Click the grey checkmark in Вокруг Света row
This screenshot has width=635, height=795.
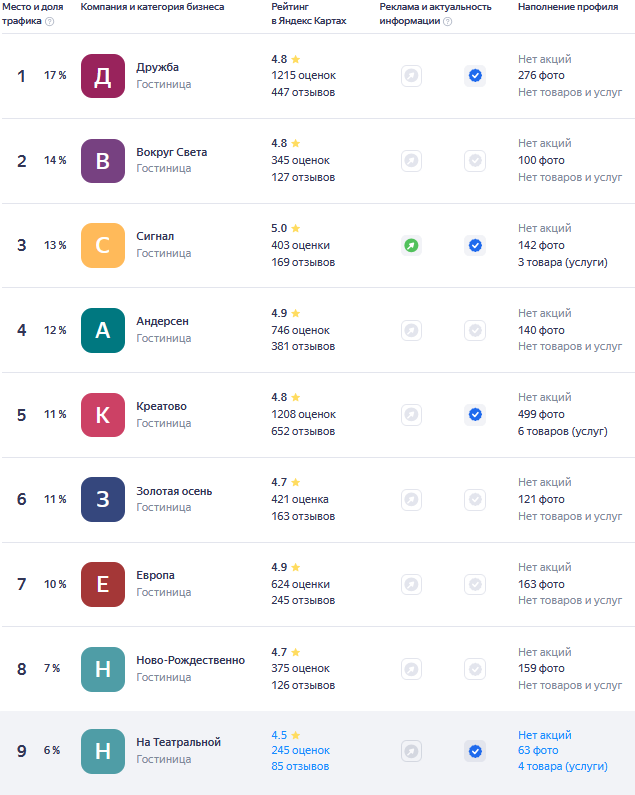[475, 160]
